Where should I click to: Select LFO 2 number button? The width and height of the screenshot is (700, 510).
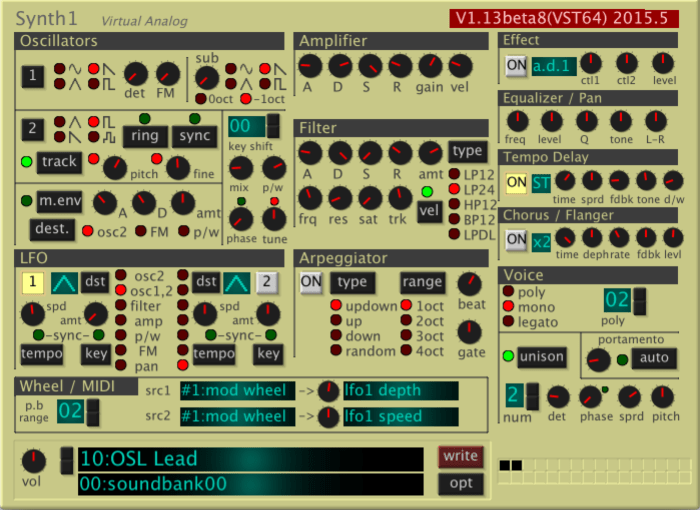[x=267, y=282]
